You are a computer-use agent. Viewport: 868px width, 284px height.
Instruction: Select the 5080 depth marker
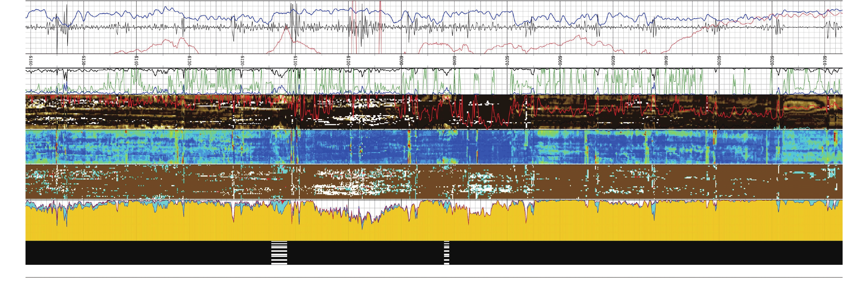[454, 61]
